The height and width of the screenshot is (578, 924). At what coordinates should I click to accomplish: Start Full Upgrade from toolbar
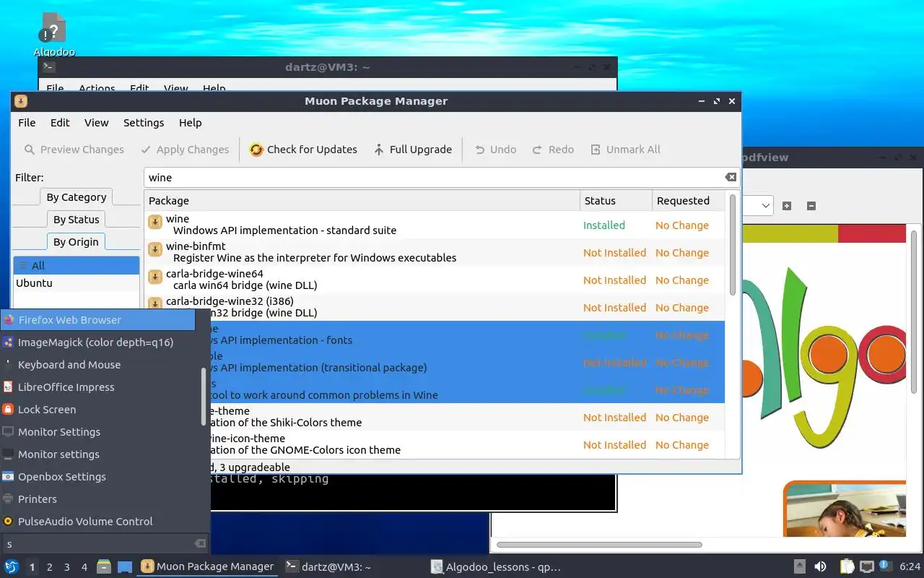413,150
